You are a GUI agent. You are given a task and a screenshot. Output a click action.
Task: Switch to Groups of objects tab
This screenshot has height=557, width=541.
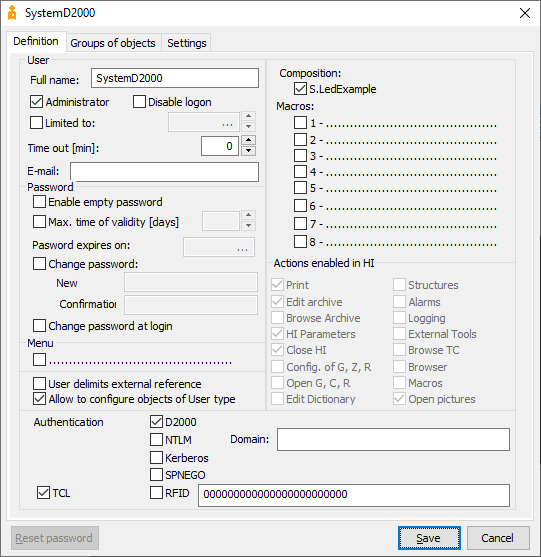[113, 43]
